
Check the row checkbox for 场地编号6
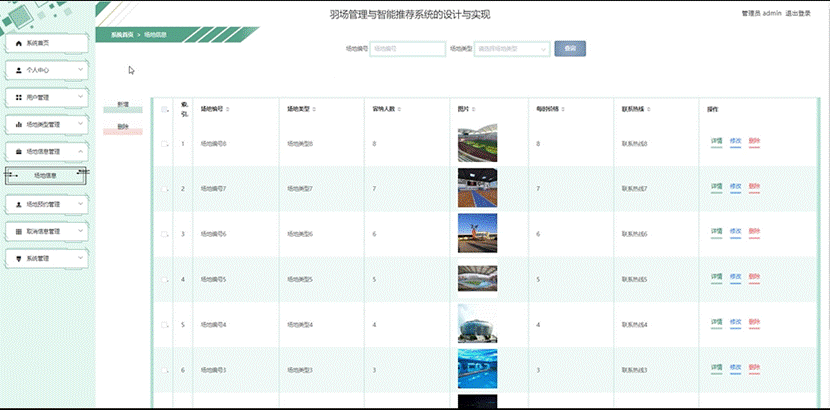(x=165, y=234)
